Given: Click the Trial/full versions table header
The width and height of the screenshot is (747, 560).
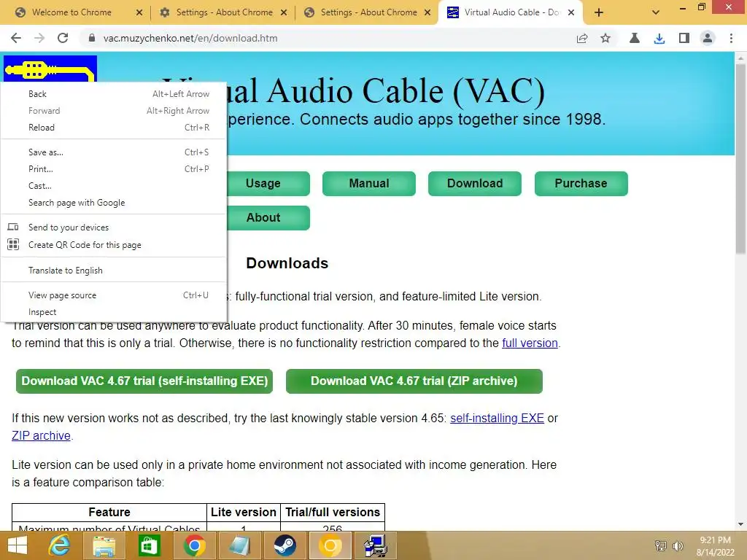Looking at the screenshot, I should (x=333, y=513).
